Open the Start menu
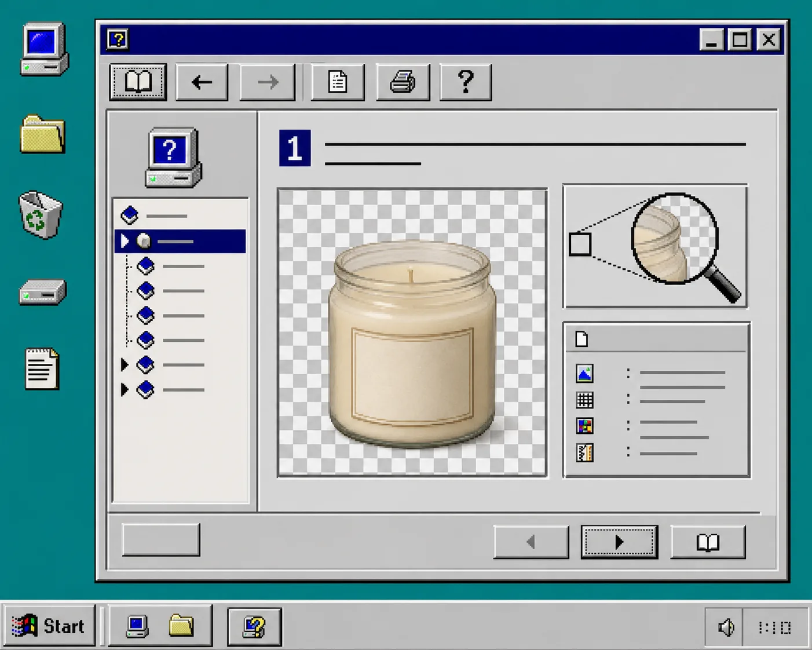This screenshot has height=650, width=812. 49,626
